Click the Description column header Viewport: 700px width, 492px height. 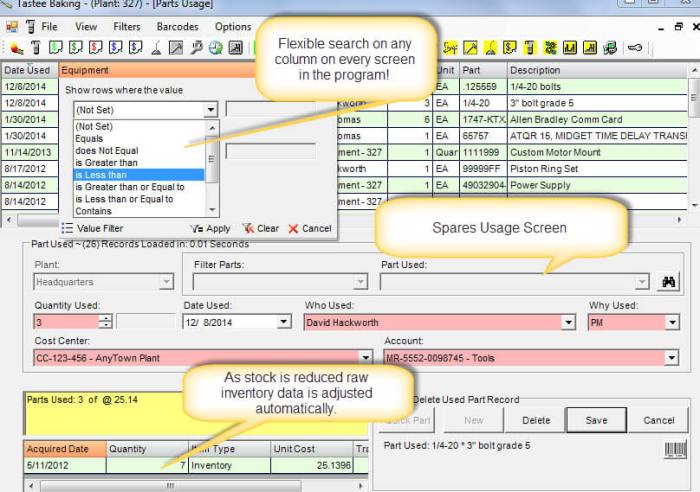[597, 70]
